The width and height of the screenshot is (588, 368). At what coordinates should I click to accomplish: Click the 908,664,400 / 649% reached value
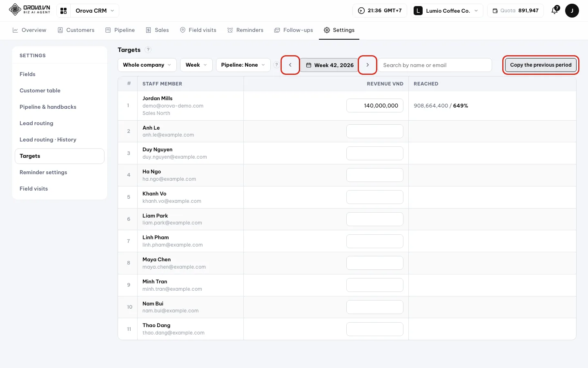tap(441, 105)
